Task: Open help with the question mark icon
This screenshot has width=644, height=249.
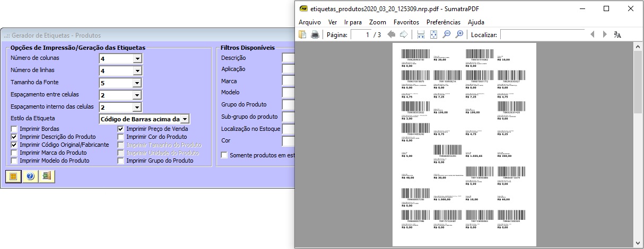Action: coord(30,176)
